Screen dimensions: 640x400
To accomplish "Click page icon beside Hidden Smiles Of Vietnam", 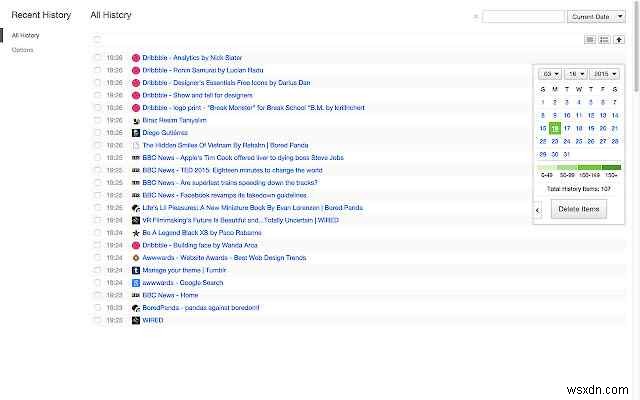I will pos(136,145).
